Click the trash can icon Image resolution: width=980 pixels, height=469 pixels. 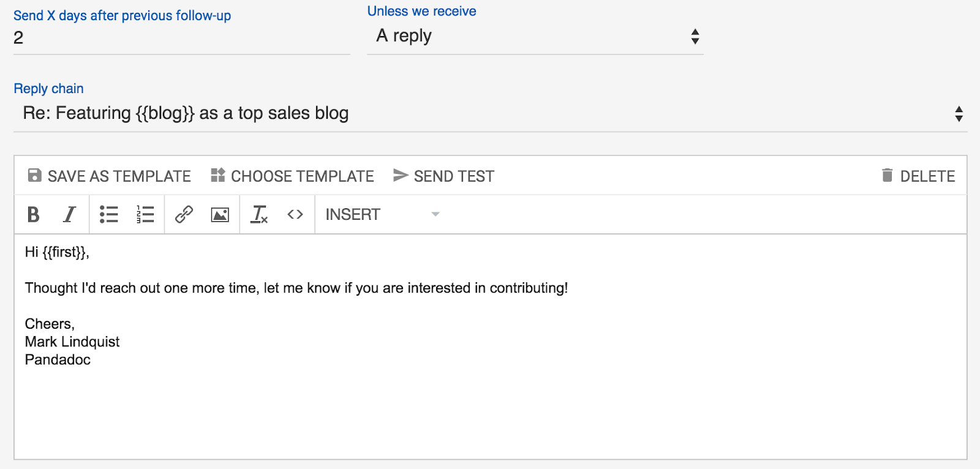coord(887,175)
